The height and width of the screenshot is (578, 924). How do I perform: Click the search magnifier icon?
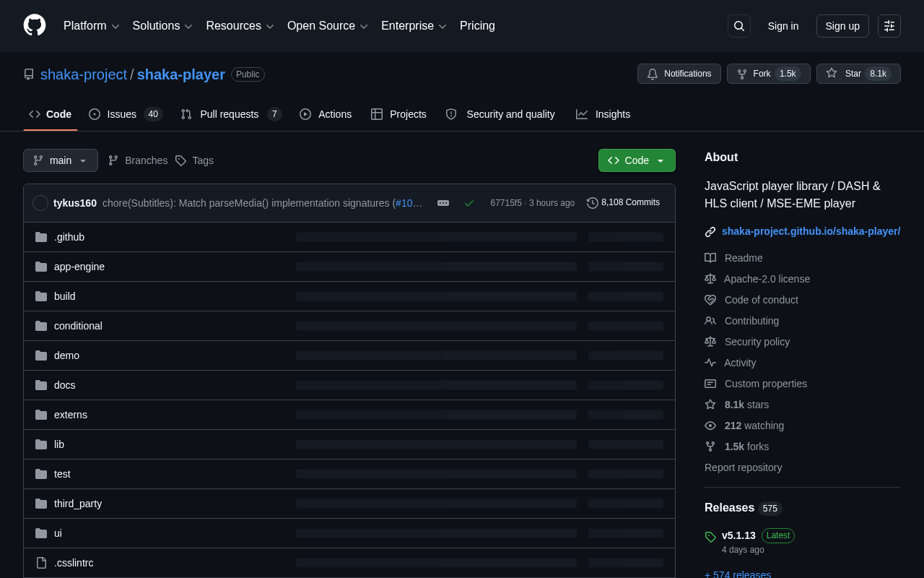[x=739, y=26]
